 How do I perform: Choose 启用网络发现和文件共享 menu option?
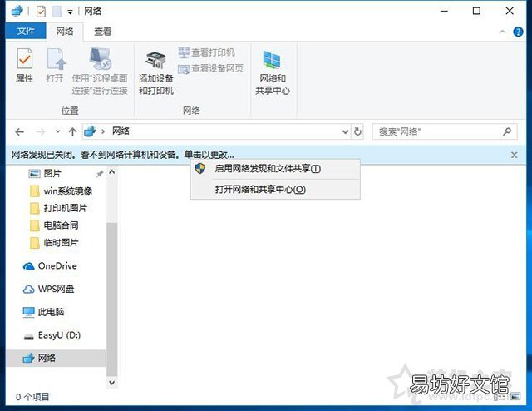pyautogui.click(x=275, y=168)
